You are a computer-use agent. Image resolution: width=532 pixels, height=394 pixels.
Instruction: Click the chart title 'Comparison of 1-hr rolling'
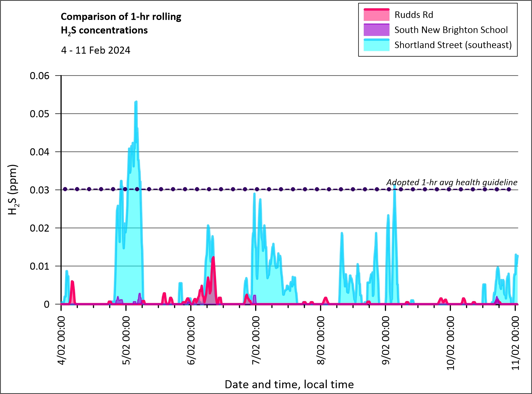click(121, 17)
